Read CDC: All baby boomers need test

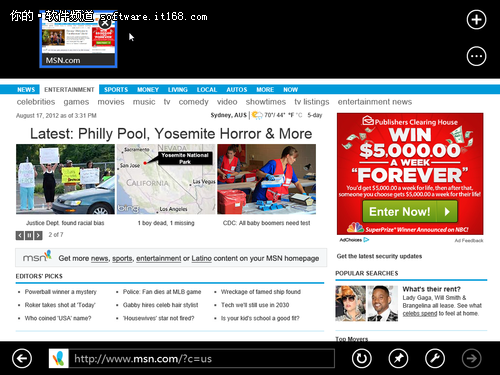[267, 223]
